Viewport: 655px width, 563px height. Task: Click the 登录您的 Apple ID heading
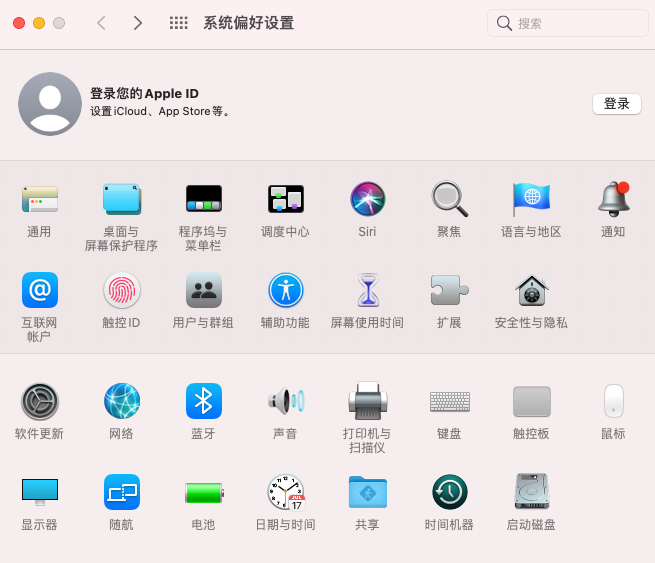[144, 94]
